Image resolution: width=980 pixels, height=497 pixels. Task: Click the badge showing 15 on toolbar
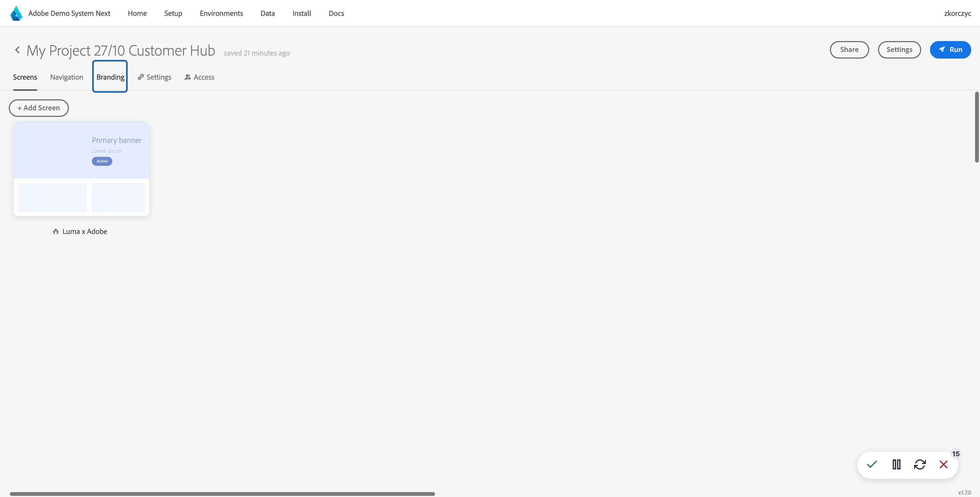tap(956, 453)
